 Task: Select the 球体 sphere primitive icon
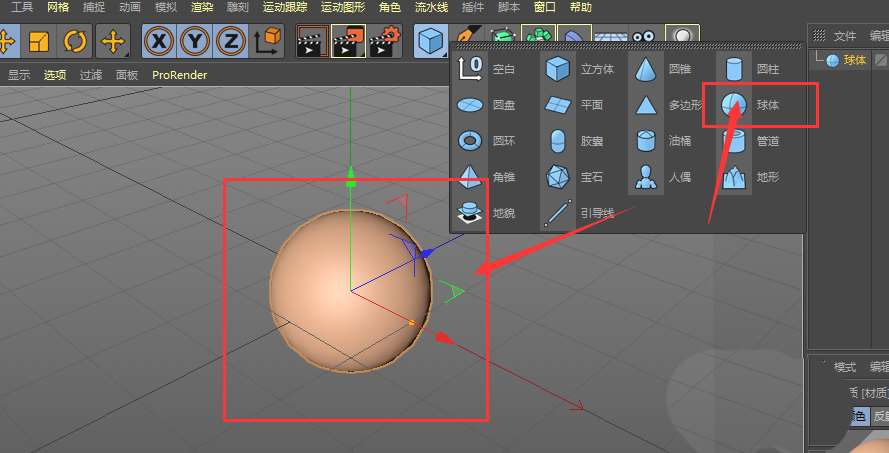(736, 105)
